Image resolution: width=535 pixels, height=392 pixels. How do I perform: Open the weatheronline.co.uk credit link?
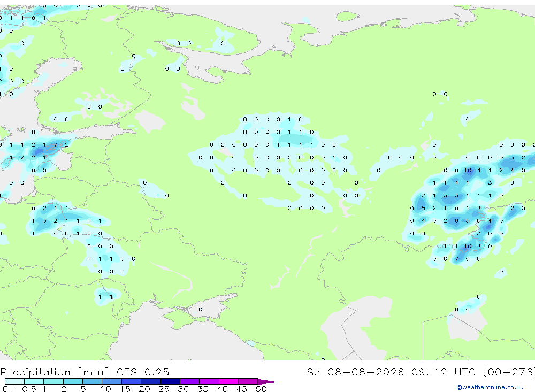coord(490,387)
